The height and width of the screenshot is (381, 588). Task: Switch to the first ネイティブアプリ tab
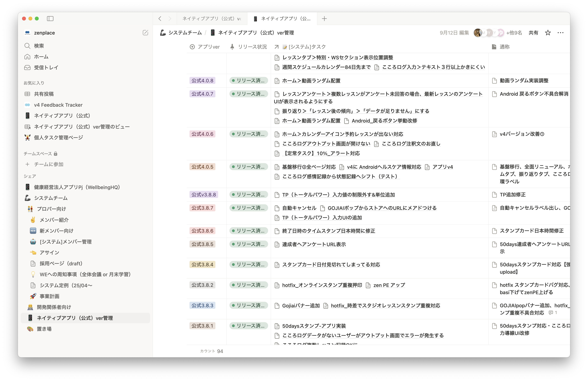tap(212, 19)
